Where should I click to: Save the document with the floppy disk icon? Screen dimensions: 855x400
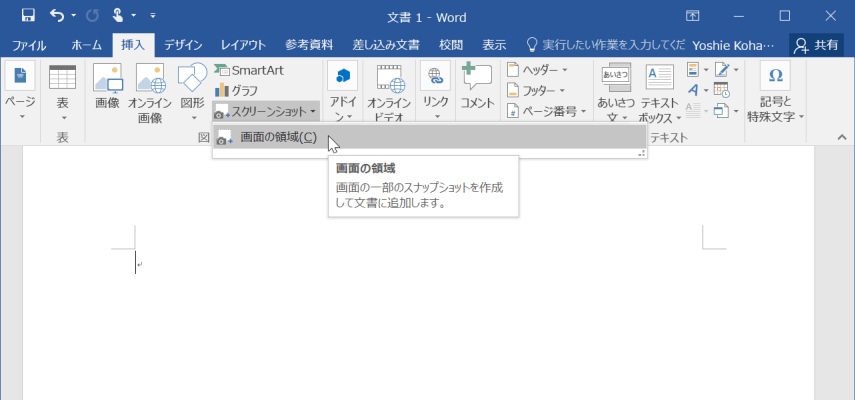point(28,16)
